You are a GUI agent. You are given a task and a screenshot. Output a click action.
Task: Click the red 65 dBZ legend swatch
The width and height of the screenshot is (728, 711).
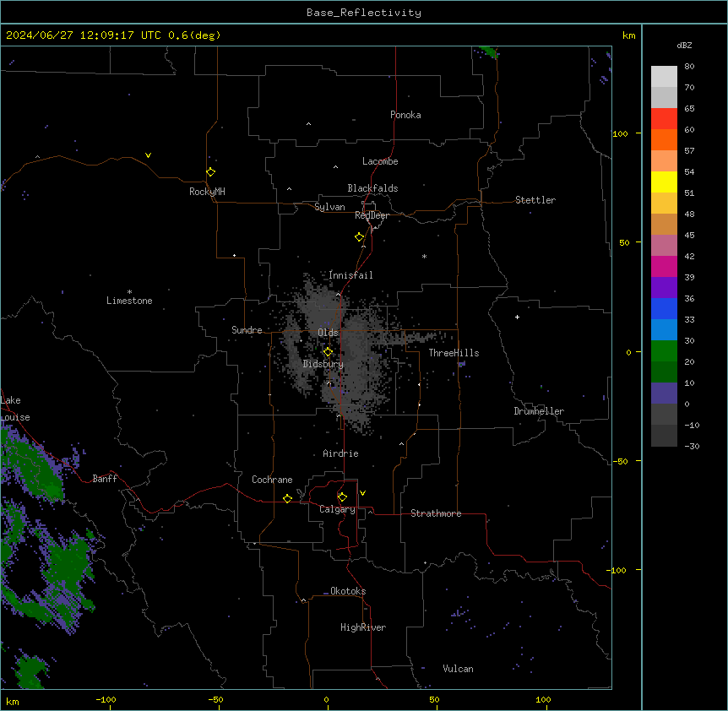664,119
